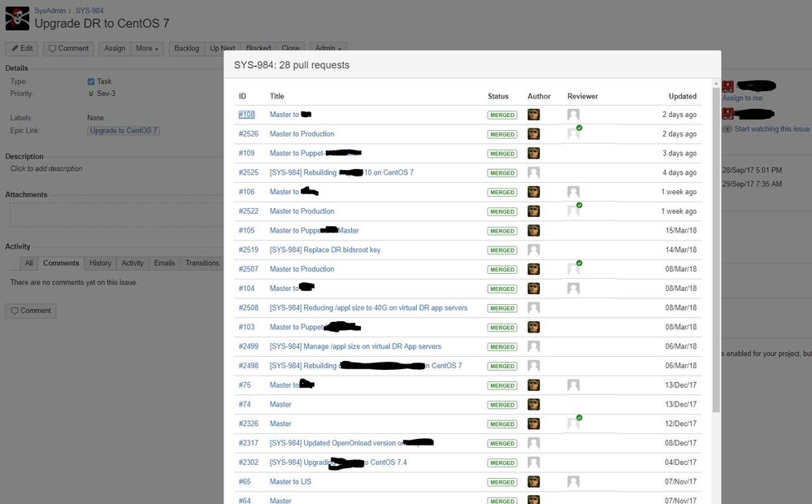Click the Attachments drop zone
Viewport: 812px width, 504px height.
pos(116,215)
